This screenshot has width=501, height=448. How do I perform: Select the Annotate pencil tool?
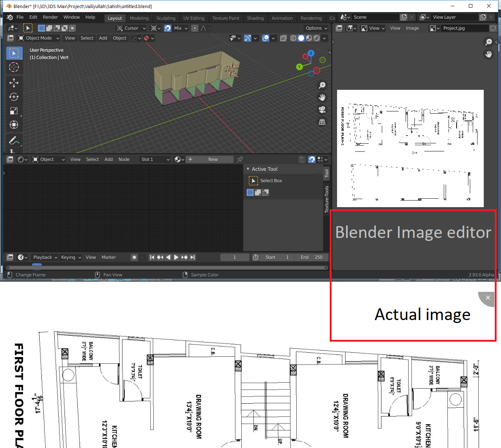(14, 140)
